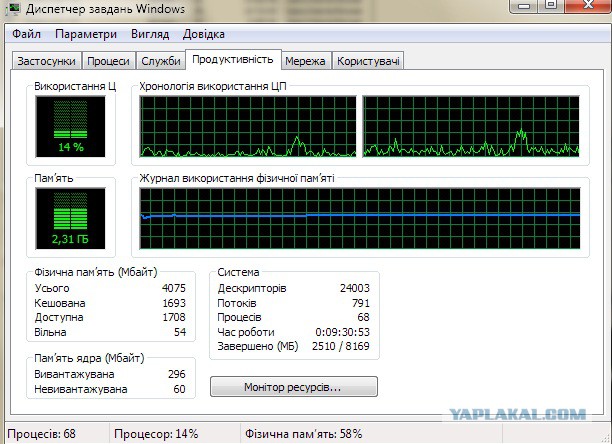Image resolution: width=612 pixels, height=444 pixels.
Task: Switch to the Мережа tab
Action: click(305, 61)
